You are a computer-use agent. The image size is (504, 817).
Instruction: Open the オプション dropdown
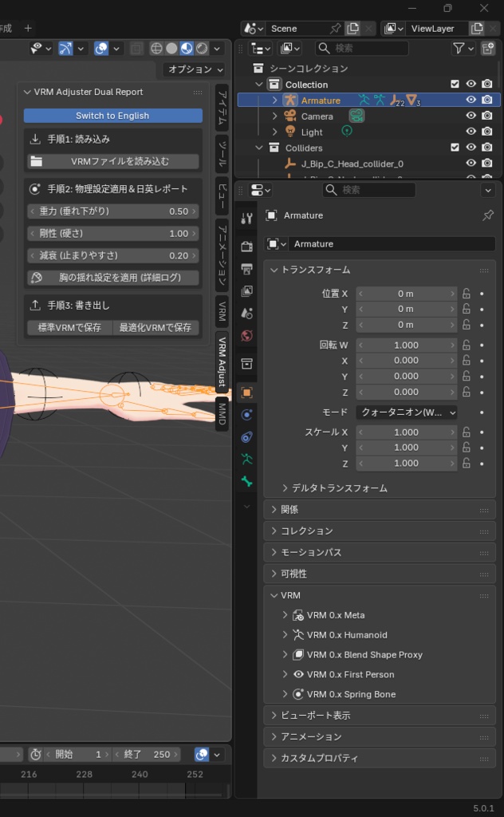coord(195,69)
